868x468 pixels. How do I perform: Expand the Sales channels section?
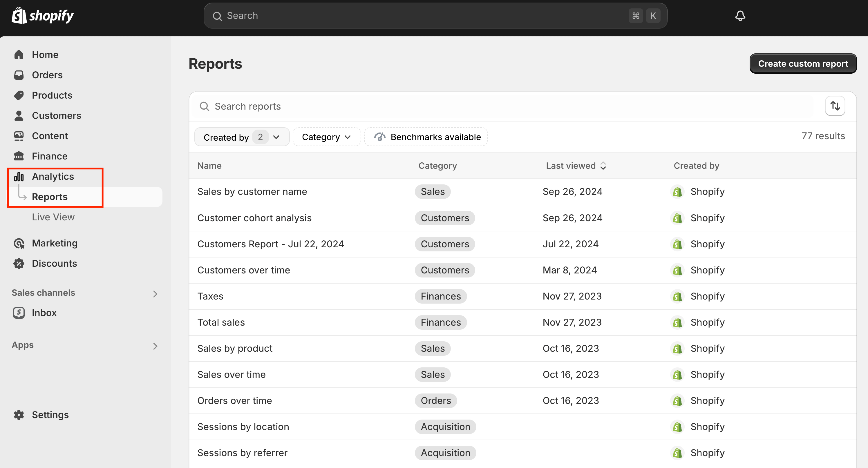155,294
